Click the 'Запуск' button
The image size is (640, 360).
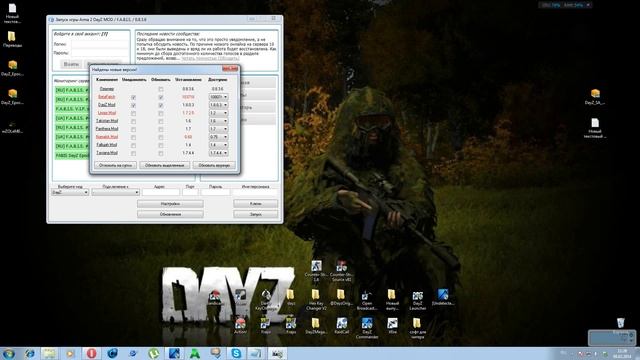coord(256,214)
